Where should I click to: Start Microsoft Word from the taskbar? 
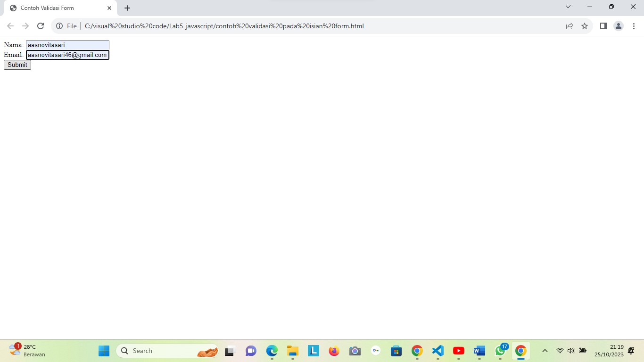click(479, 351)
